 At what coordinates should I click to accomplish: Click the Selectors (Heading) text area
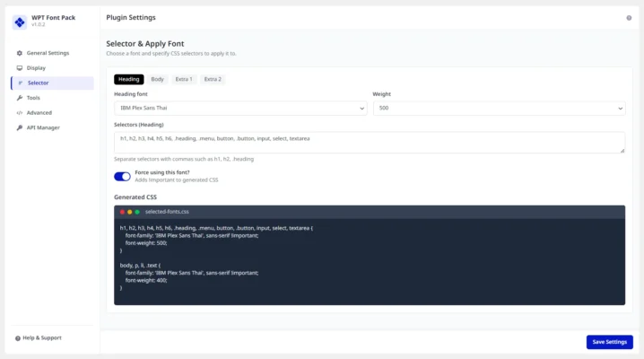tap(370, 142)
